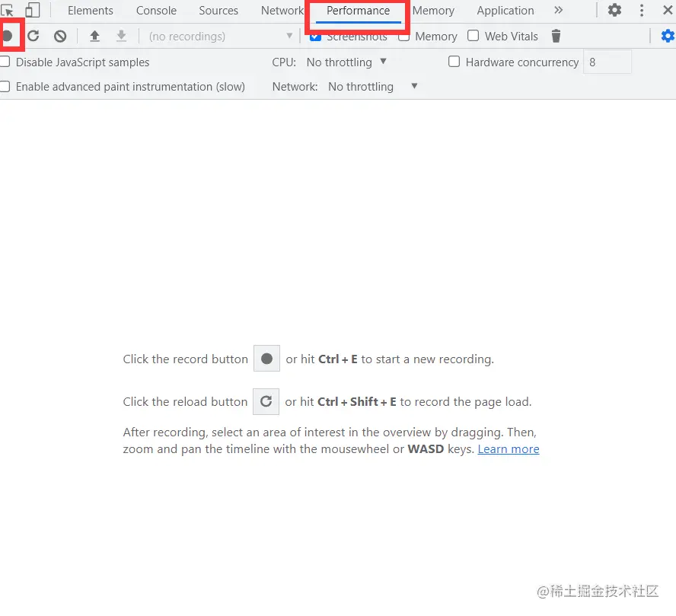Click the hardware concurrency value field
The image size is (676, 616).
(607, 62)
